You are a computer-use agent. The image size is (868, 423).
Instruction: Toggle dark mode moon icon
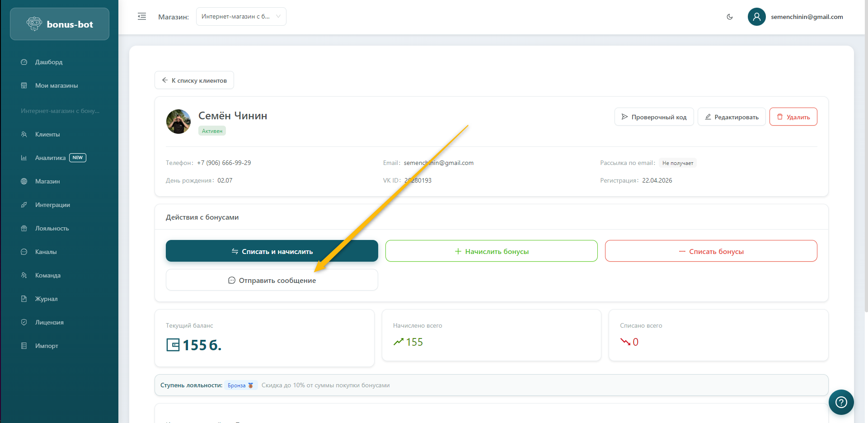tap(729, 17)
